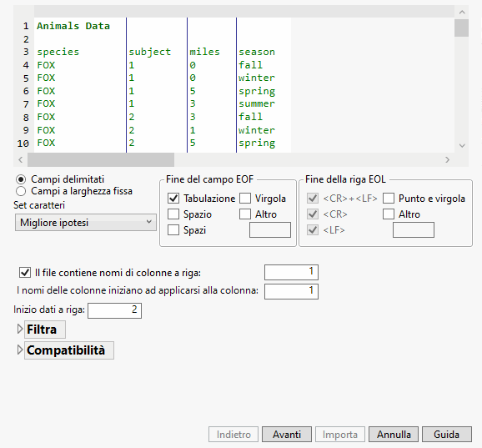
Task: Enable the Punto e virgola checkbox
Action: pos(389,199)
